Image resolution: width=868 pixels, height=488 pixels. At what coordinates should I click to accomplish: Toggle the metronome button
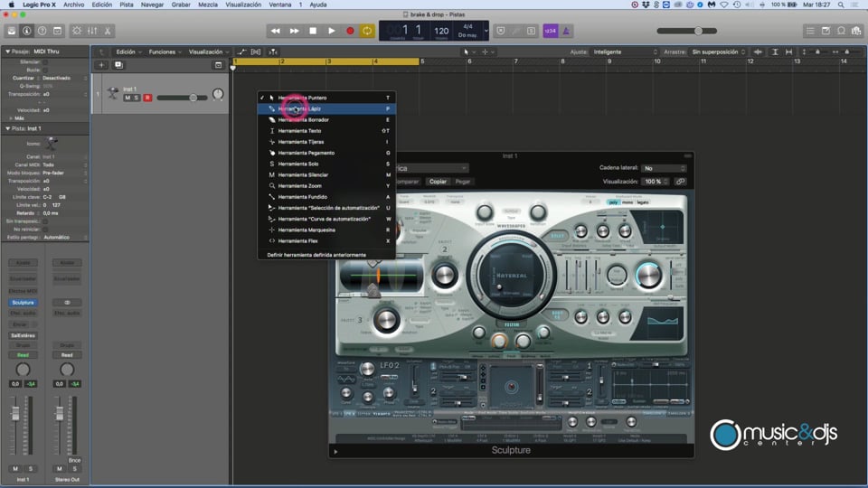click(566, 31)
